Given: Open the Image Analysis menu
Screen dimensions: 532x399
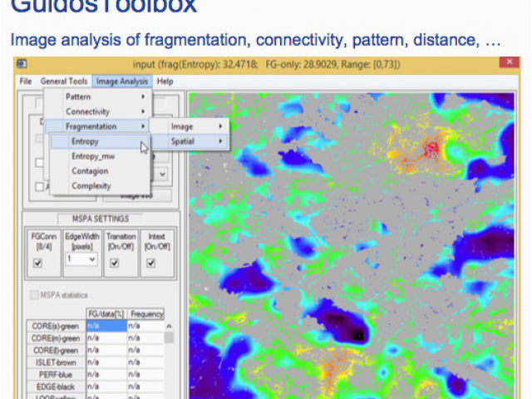Looking at the screenshot, I should click(122, 81).
